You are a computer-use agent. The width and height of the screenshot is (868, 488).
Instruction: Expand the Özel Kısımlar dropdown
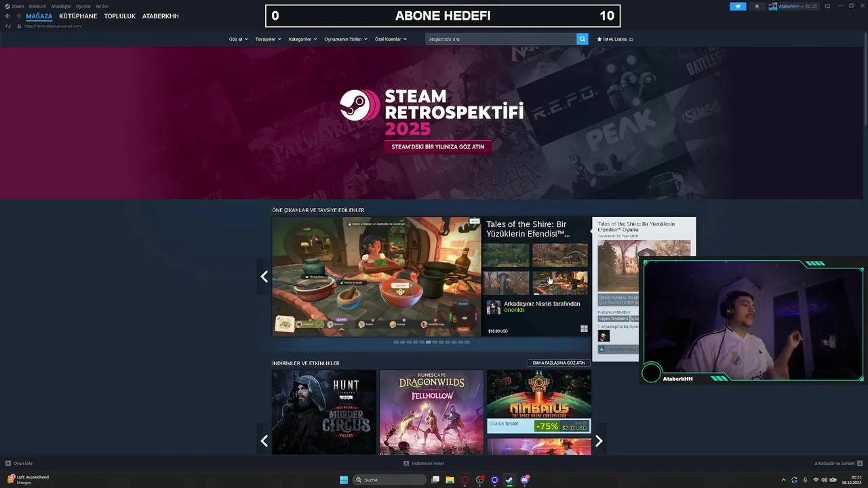[x=391, y=39]
